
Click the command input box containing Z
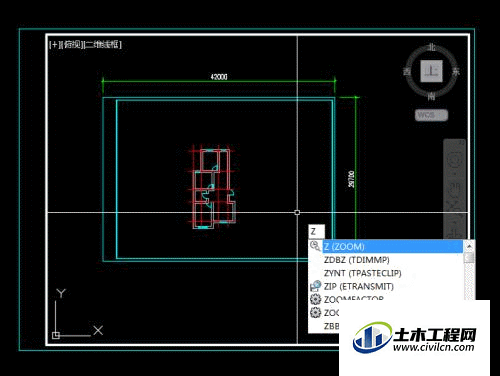coord(316,231)
